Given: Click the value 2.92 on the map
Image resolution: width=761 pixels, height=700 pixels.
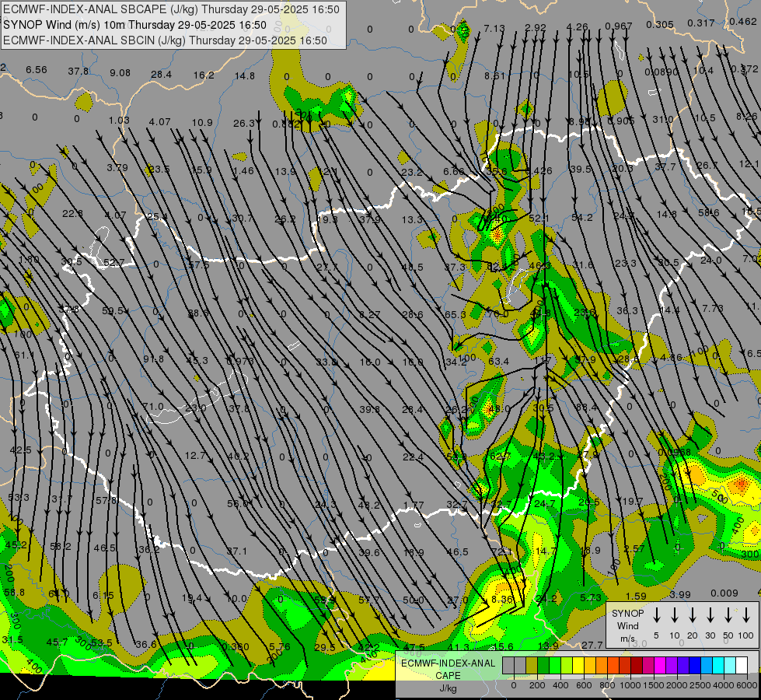Looking at the screenshot, I should pos(536,28).
